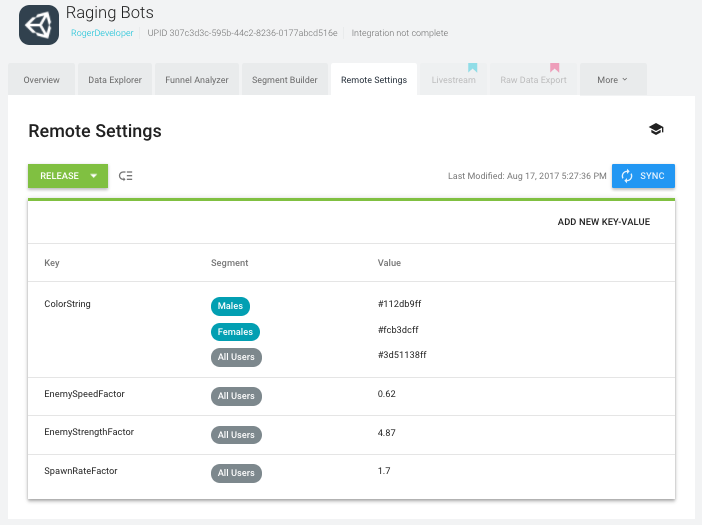Open the Data Explorer tab
702x525 pixels.
click(115, 80)
